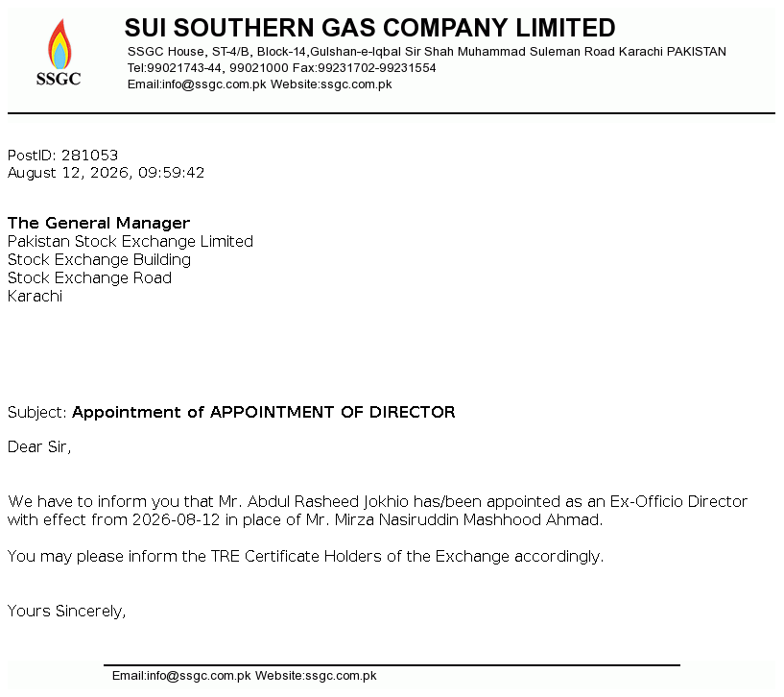The image size is (784, 697).
Task: Click the PostID 281053 text
Action: [x=63, y=156]
